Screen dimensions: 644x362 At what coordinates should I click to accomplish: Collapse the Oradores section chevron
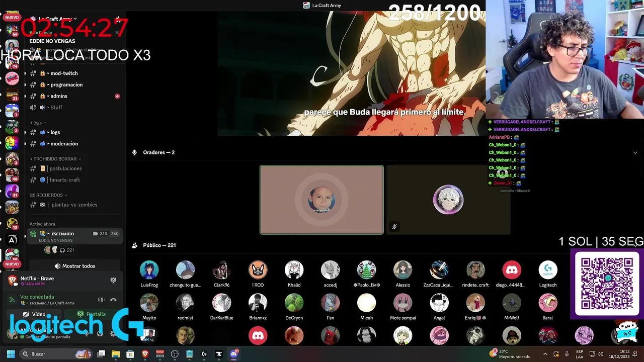635,152
